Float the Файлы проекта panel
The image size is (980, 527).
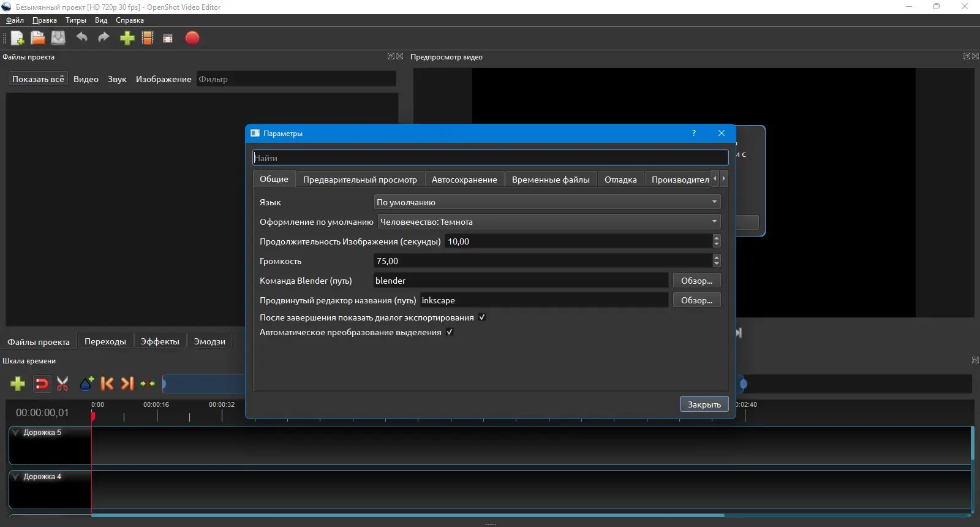point(391,56)
